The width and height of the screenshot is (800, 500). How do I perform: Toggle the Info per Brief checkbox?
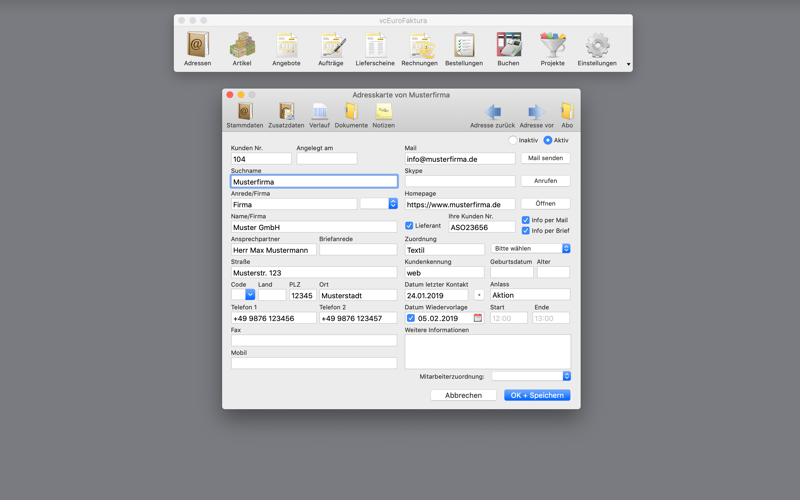pos(526,231)
